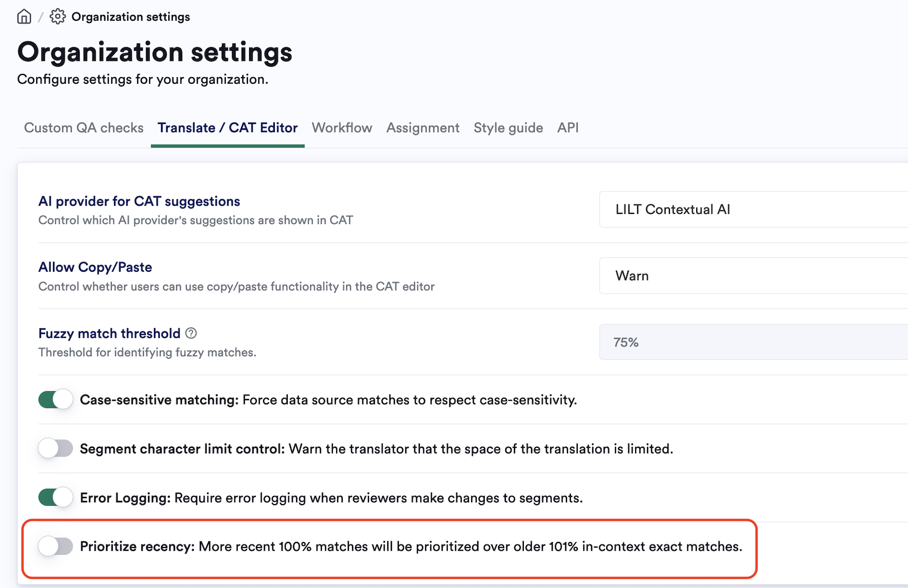908x588 pixels.
Task: Enable Prioritize recency toggle
Action: pyautogui.click(x=56, y=546)
